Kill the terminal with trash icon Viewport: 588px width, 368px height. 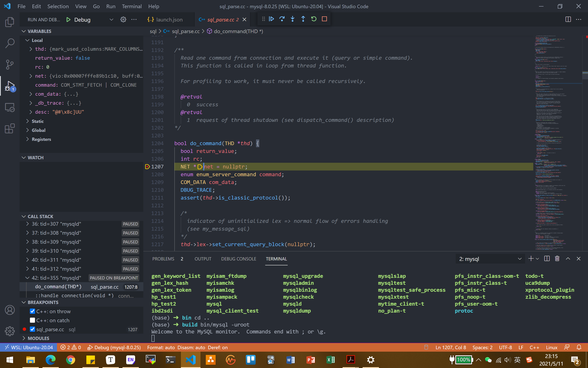tap(557, 259)
